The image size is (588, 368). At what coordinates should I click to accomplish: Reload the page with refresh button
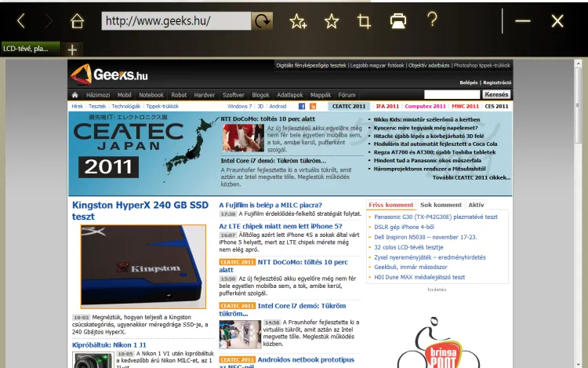pyautogui.click(x=263, y=21)
